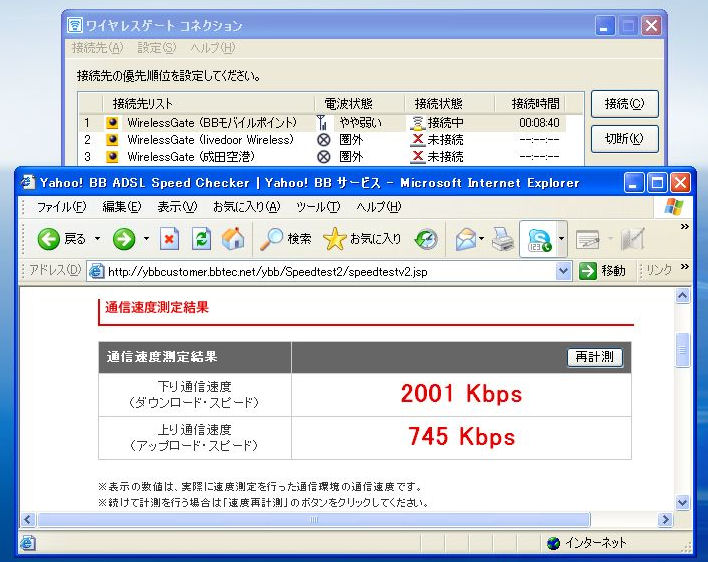708x562 pixels.
Task: Expand the toolbar overflow chevron
Action: pos(685,227)
